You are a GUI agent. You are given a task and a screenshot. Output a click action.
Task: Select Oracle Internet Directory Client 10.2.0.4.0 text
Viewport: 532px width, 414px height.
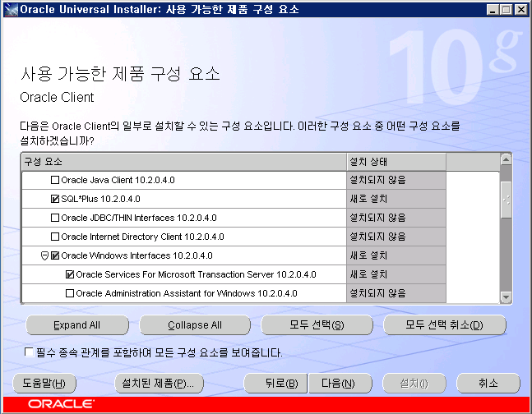pyautogui.click(x=142, y=237)
